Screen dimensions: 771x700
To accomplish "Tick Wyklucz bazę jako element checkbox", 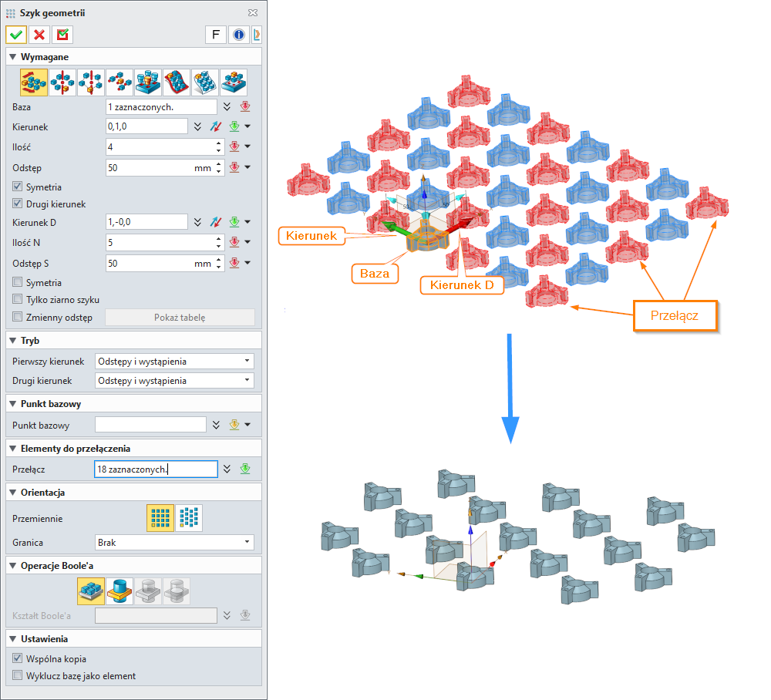I will click(x=18, y=676).
